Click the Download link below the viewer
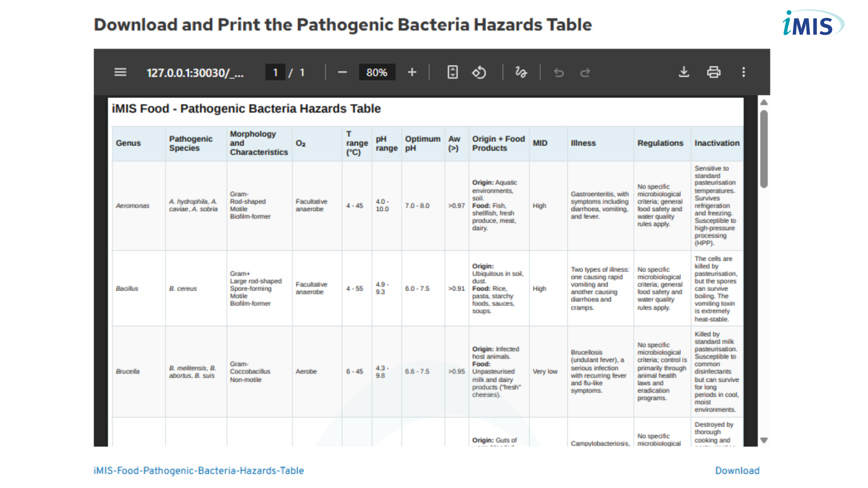868x488 pixels. [x=737, y=470]
